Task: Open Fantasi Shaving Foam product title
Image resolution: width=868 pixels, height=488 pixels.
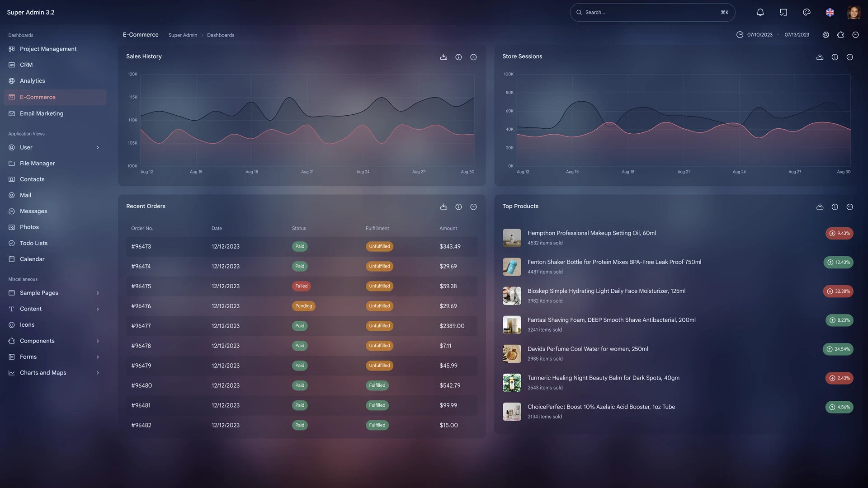Action: click(x=611, y=320)
